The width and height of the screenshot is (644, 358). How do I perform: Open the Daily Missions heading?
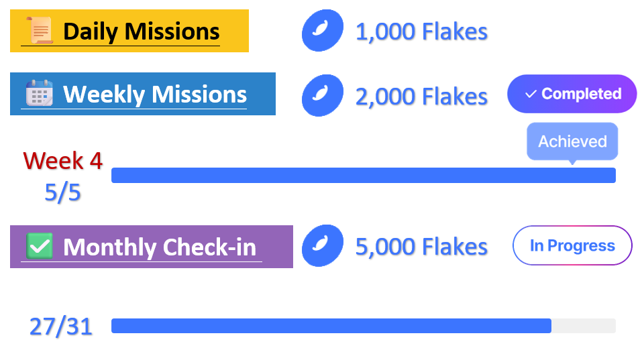click(141, 32)
